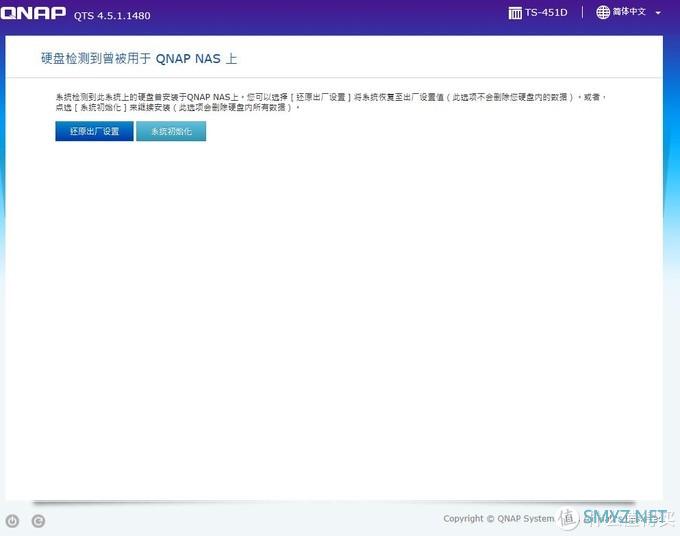Click the globe language icon

(x=602, y=12)
